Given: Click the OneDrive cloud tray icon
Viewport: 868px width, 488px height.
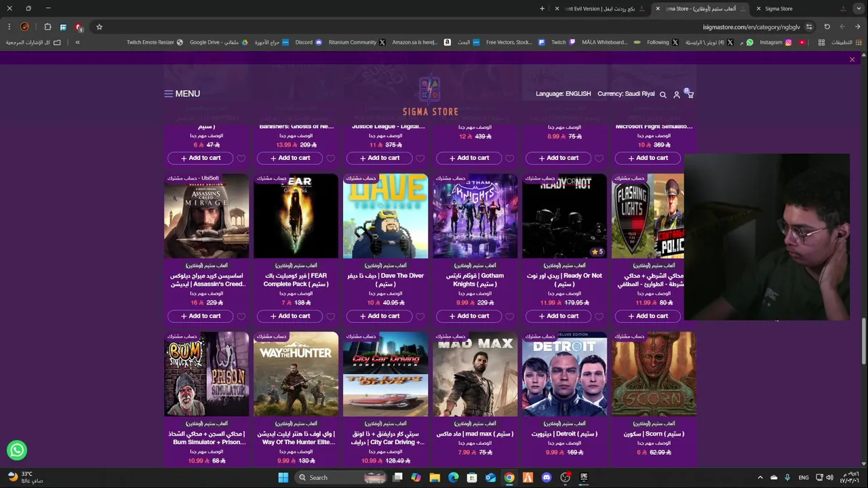Looking at the screenshot, I should coord(774,478).
